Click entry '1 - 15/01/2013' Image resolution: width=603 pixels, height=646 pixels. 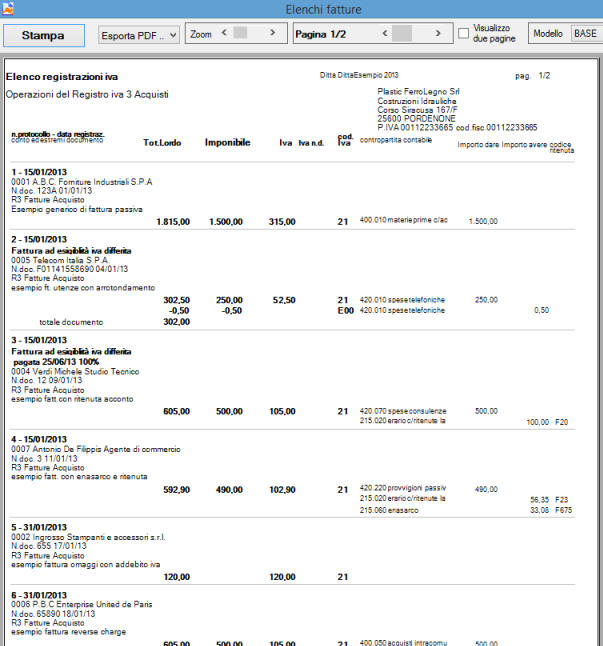click(39, 172)
